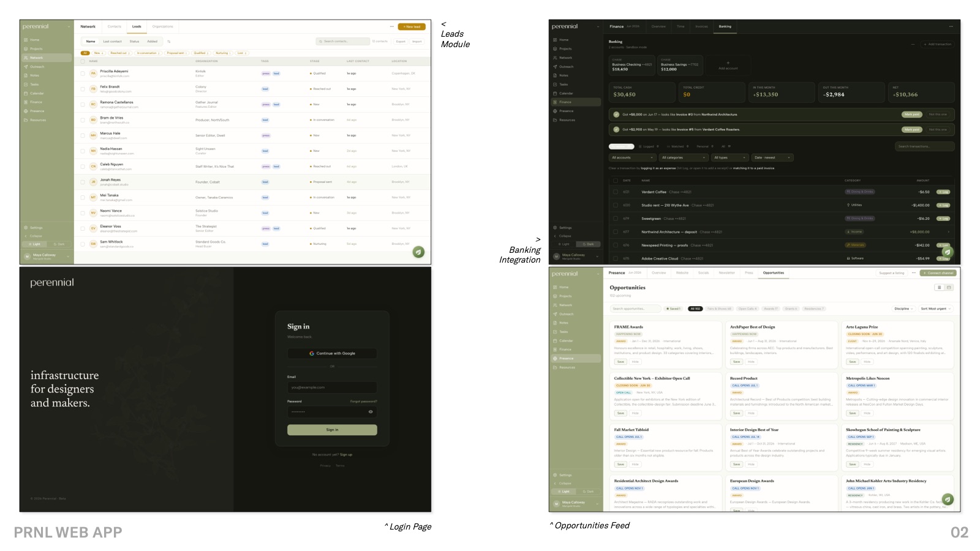This screenshot has height=551, width=980.
Task: Click the Search opportunities input field
Action: click(x=635, y=309)
